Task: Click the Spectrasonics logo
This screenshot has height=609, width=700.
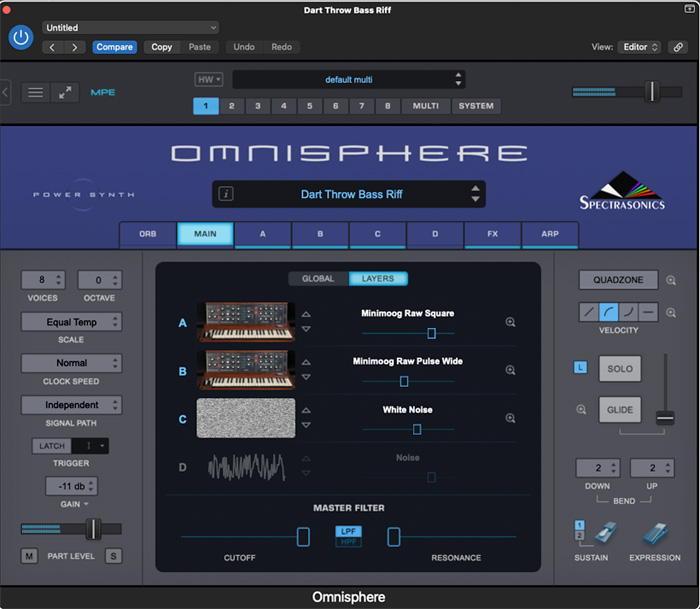Action: 622,191
